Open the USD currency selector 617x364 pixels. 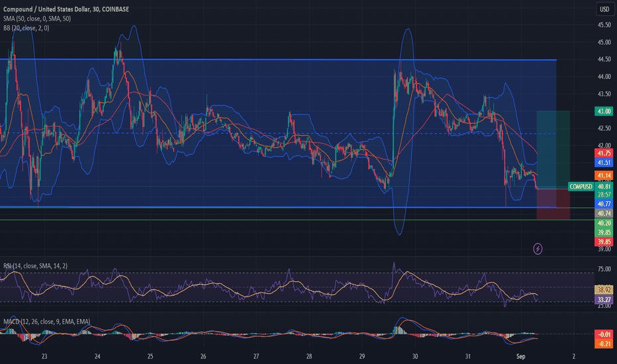tap(604, 9)
